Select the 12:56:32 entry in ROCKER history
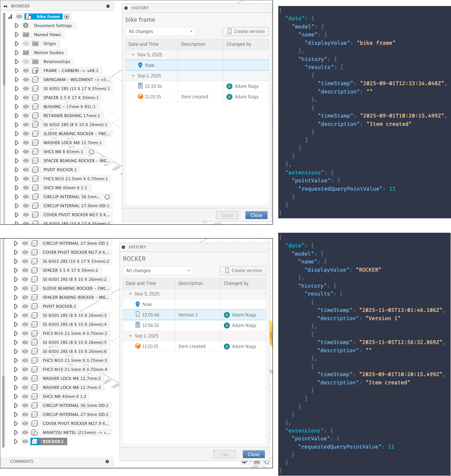 (x=151, y=325)
